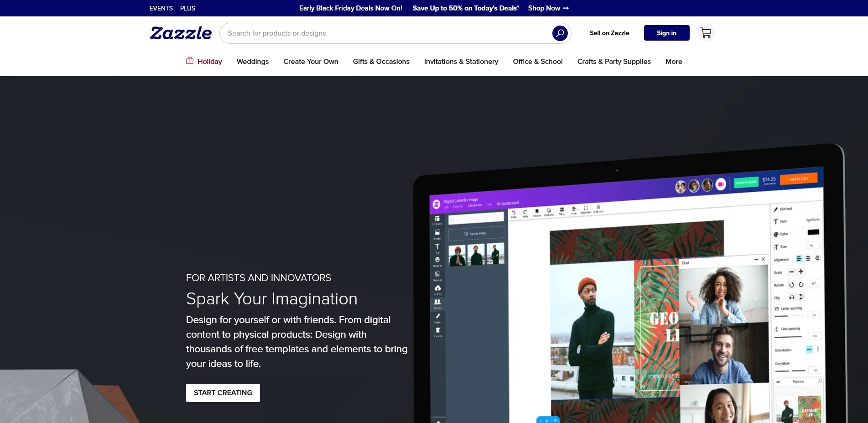868x423 pixels.
Task: Go to Create Your Own
Action: point(311,62)
